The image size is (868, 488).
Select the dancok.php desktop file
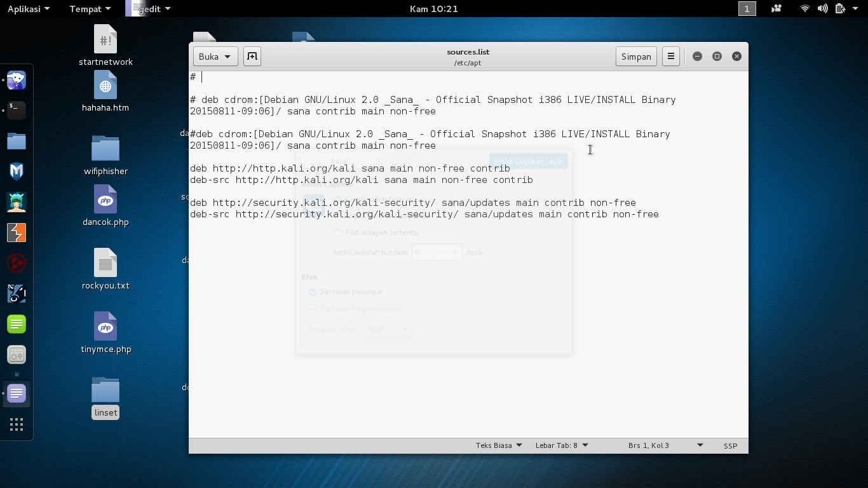105,206
